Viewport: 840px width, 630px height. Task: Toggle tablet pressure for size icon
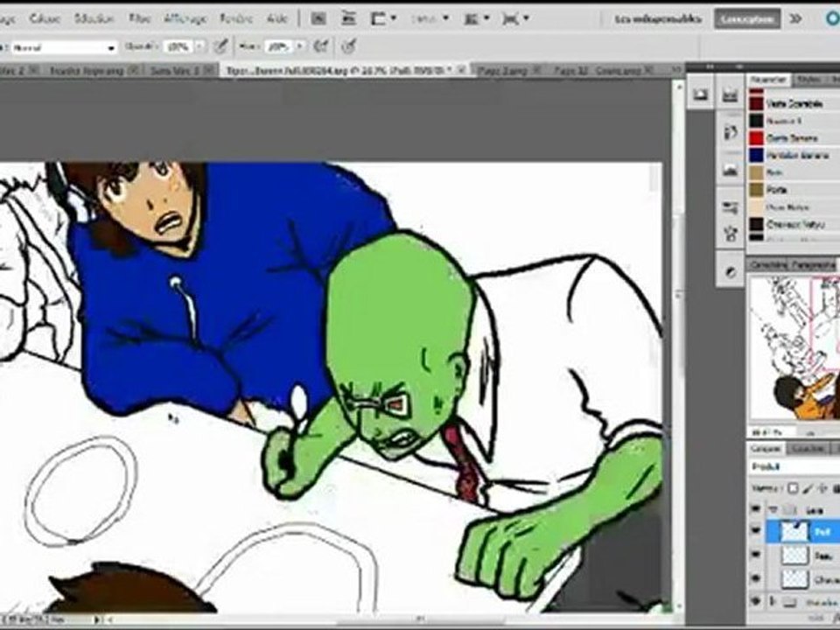click(x=349, y=46)
